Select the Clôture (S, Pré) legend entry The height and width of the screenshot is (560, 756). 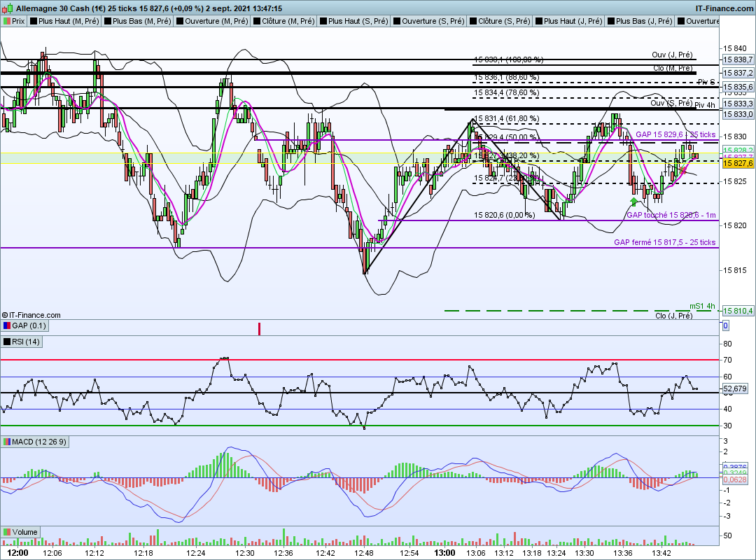[500, 21]
